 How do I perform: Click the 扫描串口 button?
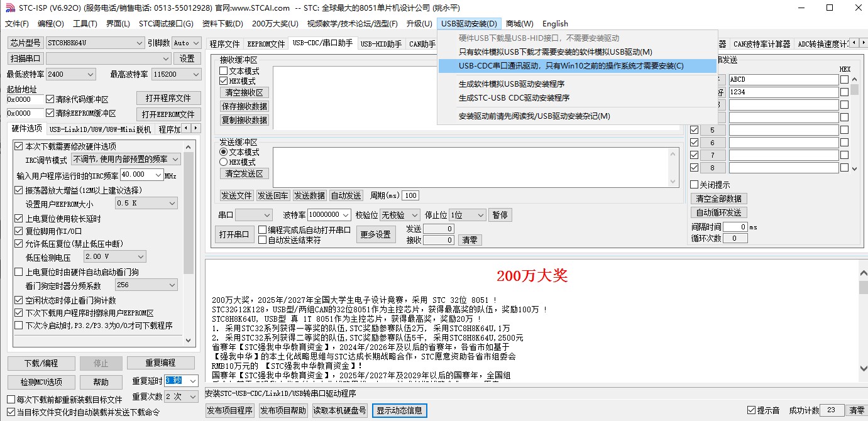coord(25,58)
